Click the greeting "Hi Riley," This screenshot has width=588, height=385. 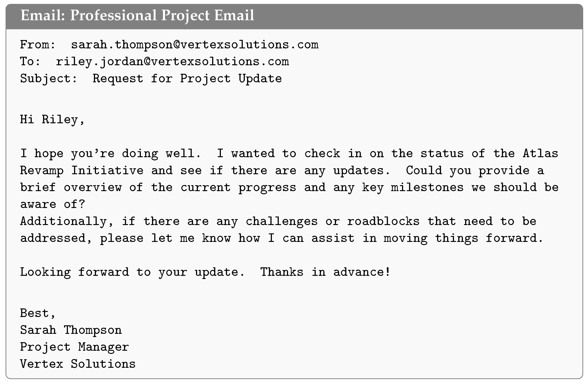point(52,120)
